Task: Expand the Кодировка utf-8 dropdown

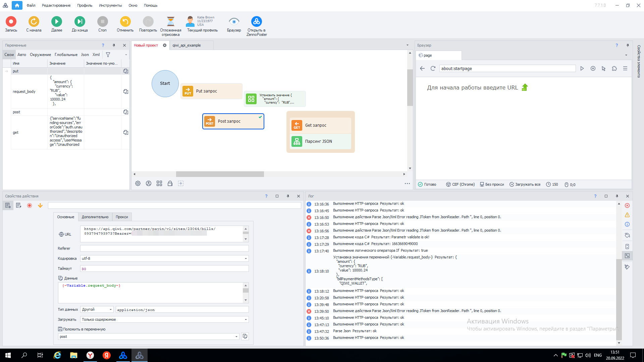Action: [246, 258]
